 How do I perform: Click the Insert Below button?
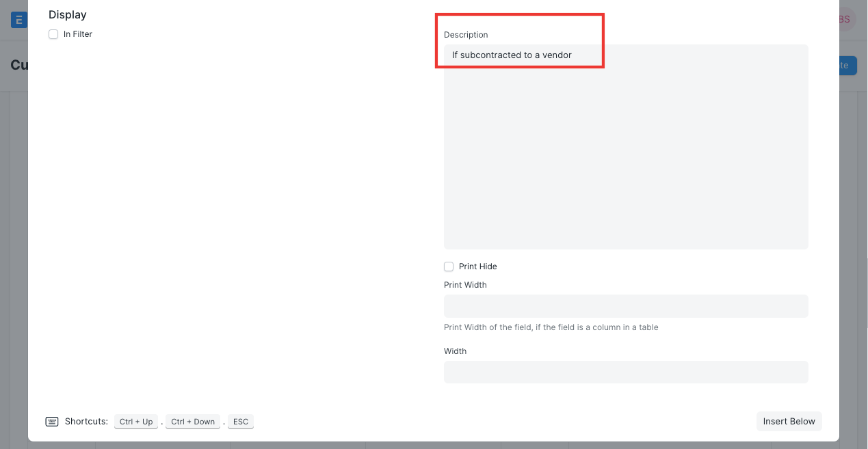pos(789,421)
